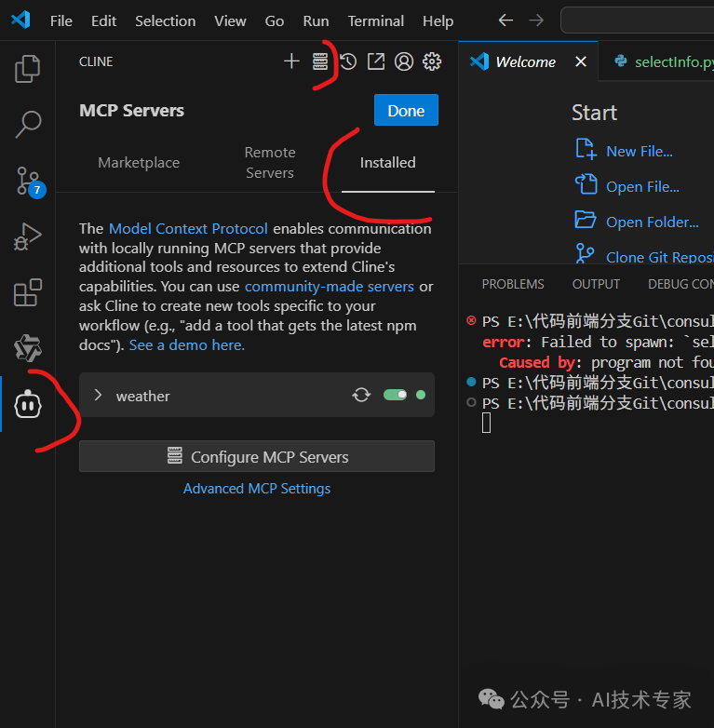The width and height of the screenshot is (714, 728).
Task: Open Cline settings gear icon
Action: point(432,61)
